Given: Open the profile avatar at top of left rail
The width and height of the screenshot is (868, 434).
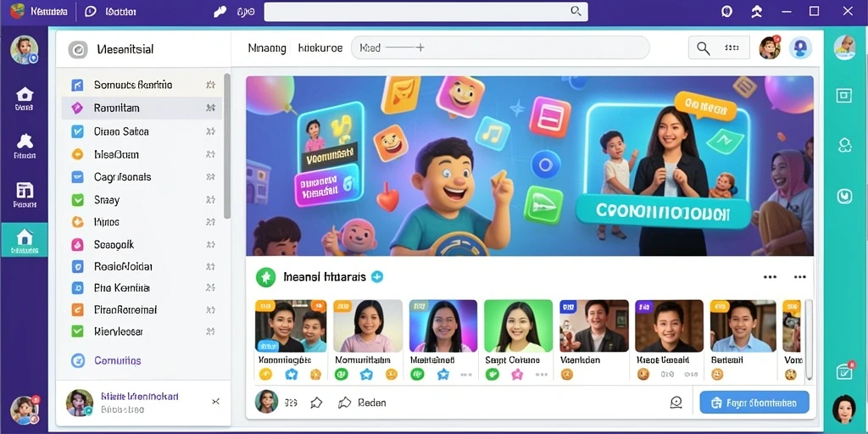Looking at the screenshot, I should tap(24, 50).
